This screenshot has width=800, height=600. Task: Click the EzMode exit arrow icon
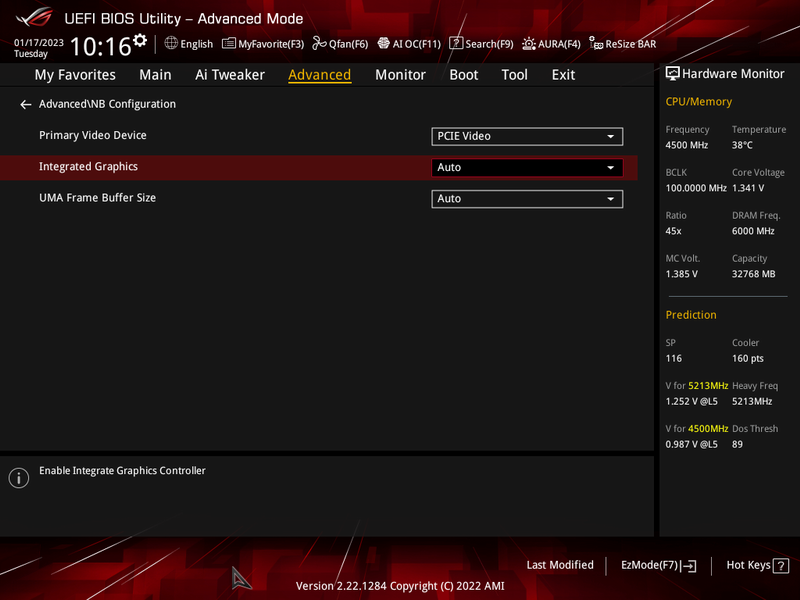689,566
